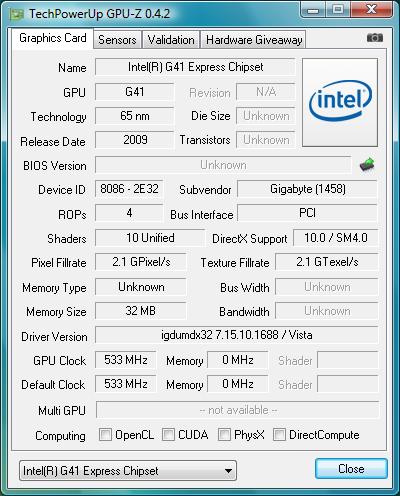Image resolution: width=400 pixels, height=496 pixels.
Task: Enable the OpenCL checkbox
Action: 105,435
